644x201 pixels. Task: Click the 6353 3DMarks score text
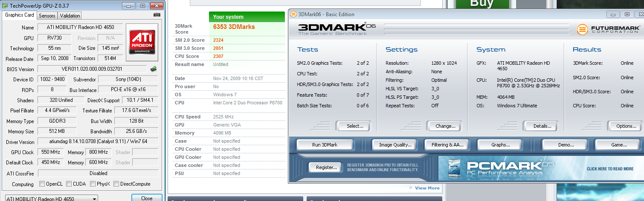[234, 27]
